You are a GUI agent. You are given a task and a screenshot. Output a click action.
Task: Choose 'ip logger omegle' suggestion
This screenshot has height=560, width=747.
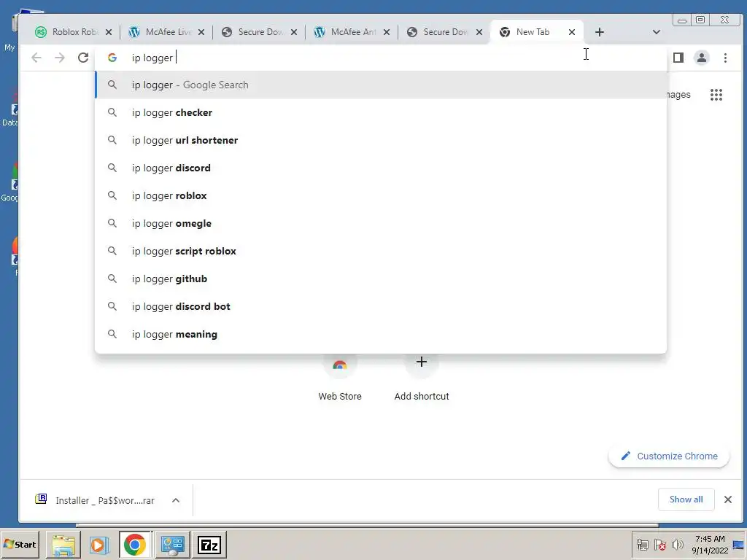381,223
